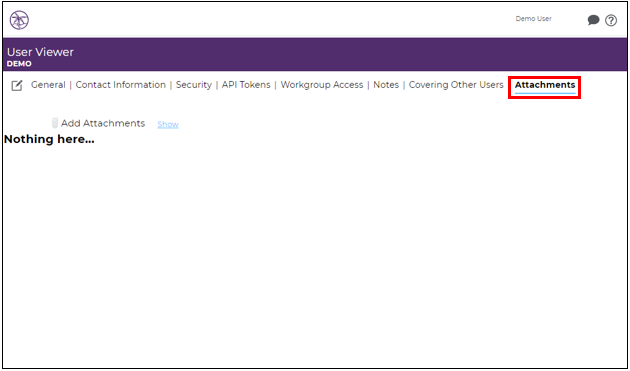
Task: Select the Security tab
Action: [x=194, y=85]
